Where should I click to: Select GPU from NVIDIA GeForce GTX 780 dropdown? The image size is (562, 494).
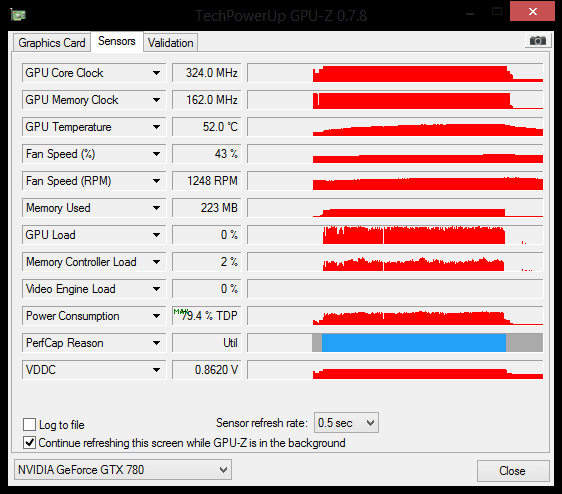(123, 470)
